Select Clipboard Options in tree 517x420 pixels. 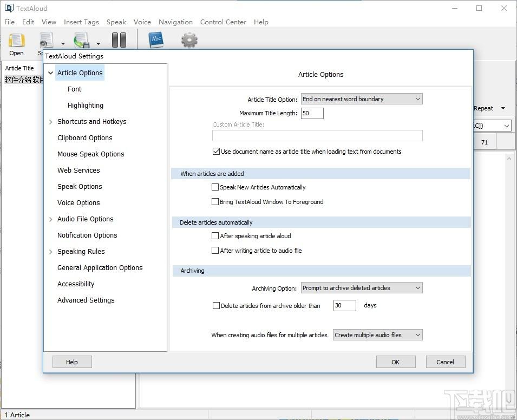pos(85,138)
